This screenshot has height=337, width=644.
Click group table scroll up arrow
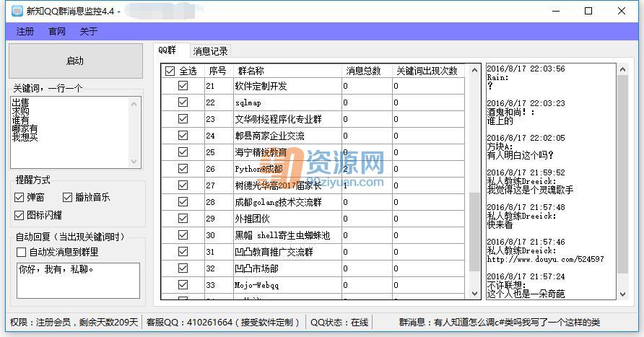475,70
